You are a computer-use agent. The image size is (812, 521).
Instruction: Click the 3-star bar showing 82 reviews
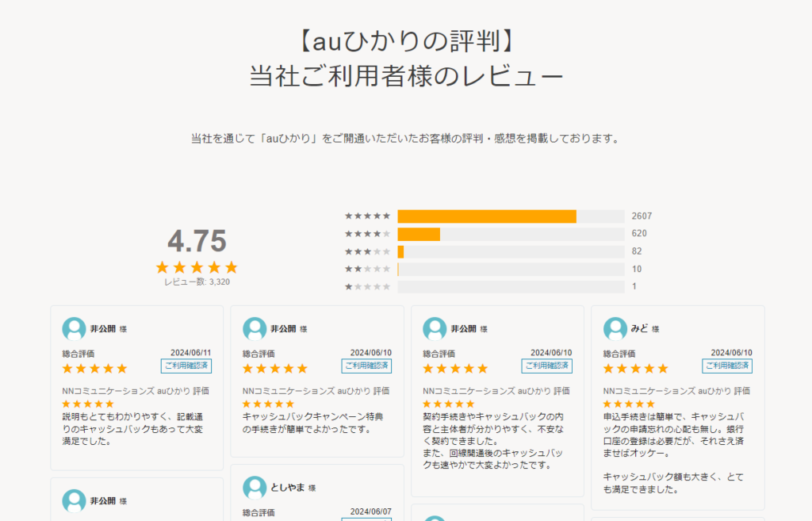(x=511, y=251)
